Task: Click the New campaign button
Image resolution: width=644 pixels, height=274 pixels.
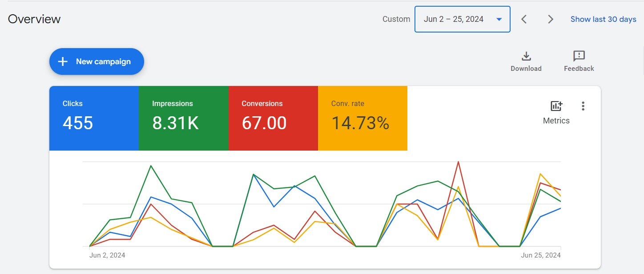Action: (97, 61)
